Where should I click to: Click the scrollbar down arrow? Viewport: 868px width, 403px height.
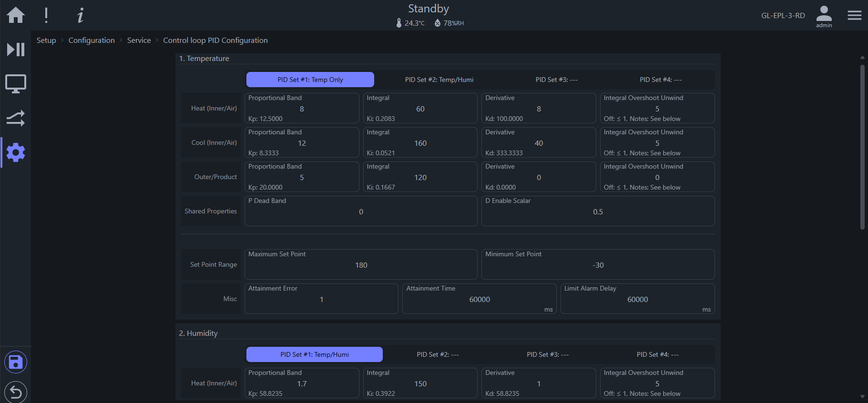(x=862, y=396)
